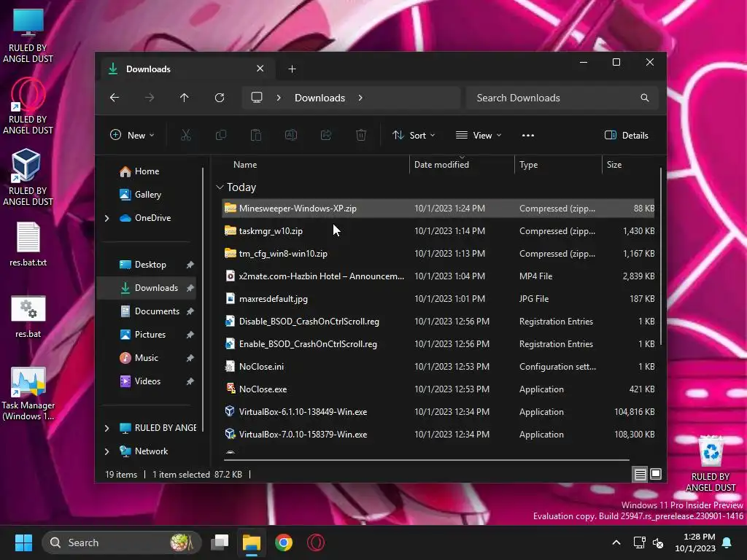747x560 pixels.
Task: Select VirtualBox-6.1.10-138449-Win.exe file
Action: coord(438,412)
